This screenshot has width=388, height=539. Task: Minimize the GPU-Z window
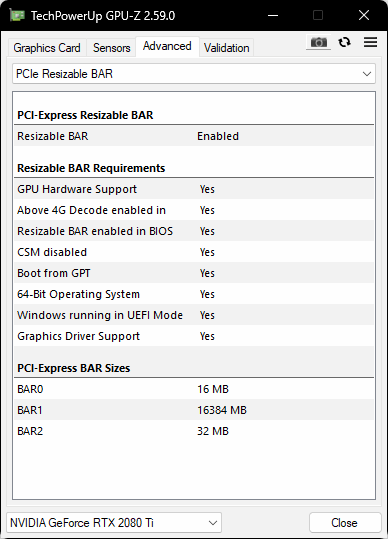[273, 15]
